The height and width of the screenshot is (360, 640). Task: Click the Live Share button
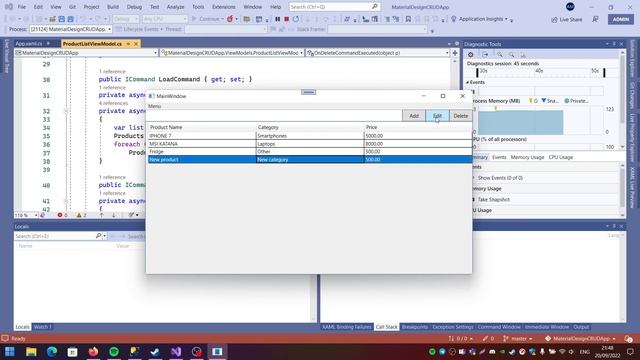567,20
